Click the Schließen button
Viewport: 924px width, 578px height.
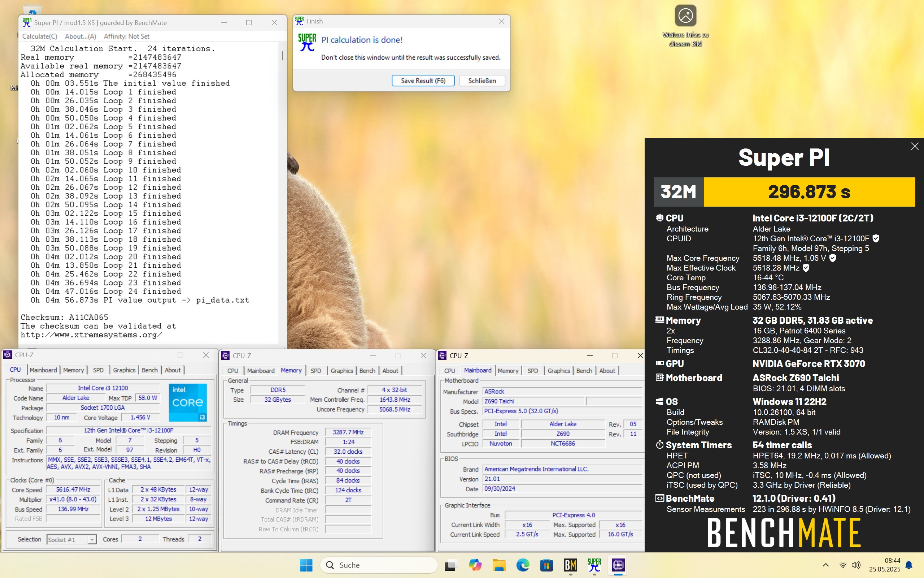[482, 81]
